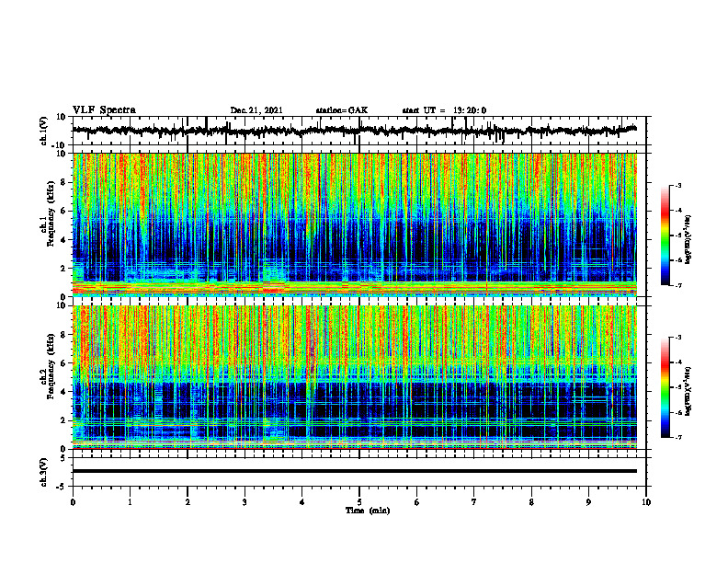The height and width of the screenshot is (563, 728).
Task: Click the time axis tick label "9"
Action: click(x=588, y=502)
